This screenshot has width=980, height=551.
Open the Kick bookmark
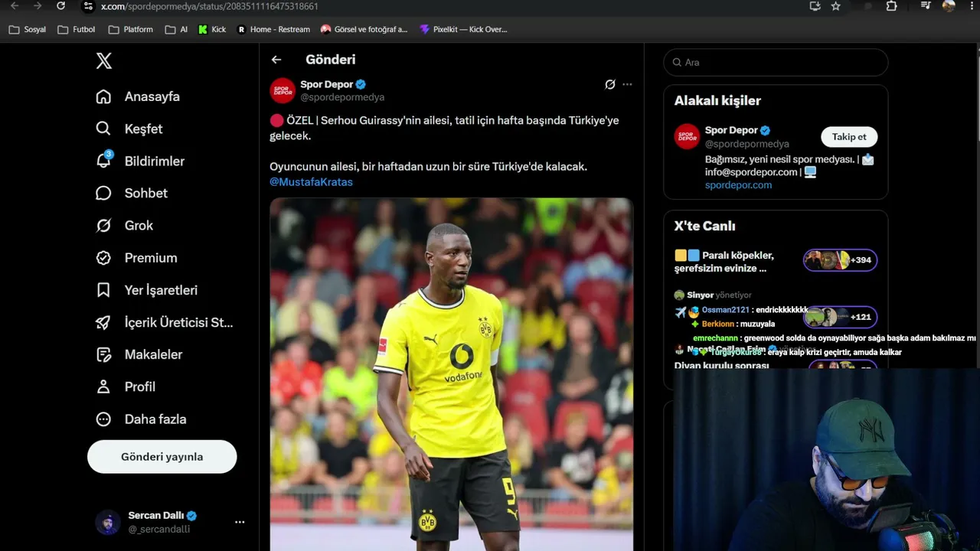tap(212, 29)
